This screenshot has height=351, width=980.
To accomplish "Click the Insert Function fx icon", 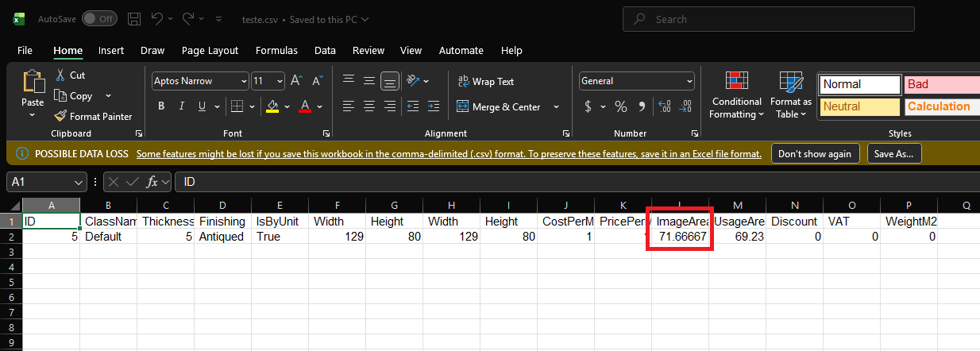I will [154, 182].
